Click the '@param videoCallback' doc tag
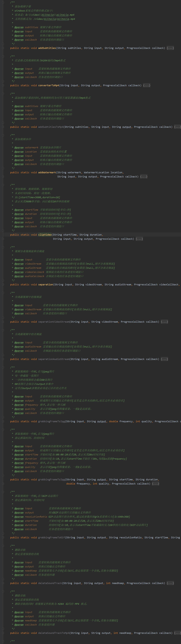 pos(29,272)
